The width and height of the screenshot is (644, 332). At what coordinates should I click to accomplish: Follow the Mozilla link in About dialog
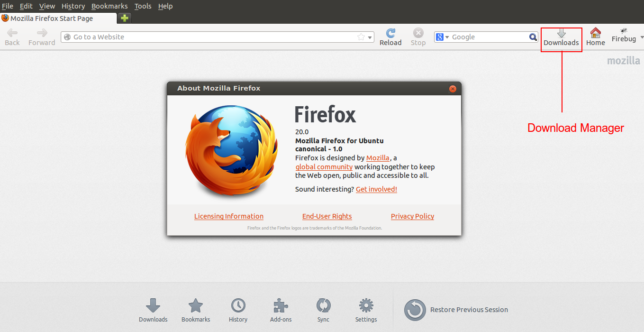[378, 158]
